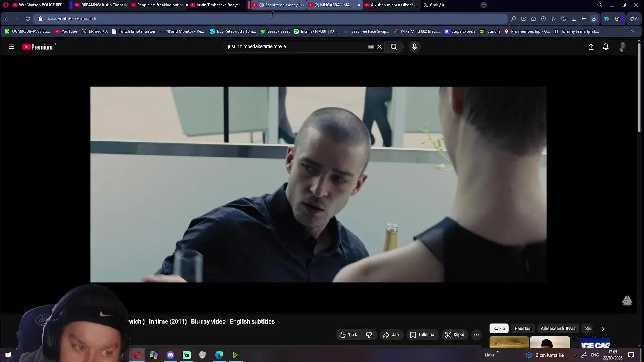Open the Best Free Face Swap bookmark
This screenshot has width=644, height=362.
pos(367,31)
